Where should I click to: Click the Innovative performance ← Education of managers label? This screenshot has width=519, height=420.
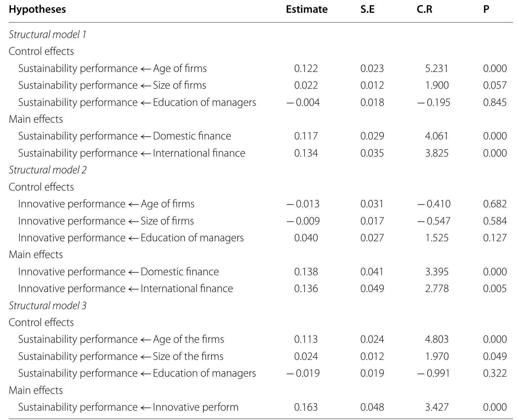point(131,238)
